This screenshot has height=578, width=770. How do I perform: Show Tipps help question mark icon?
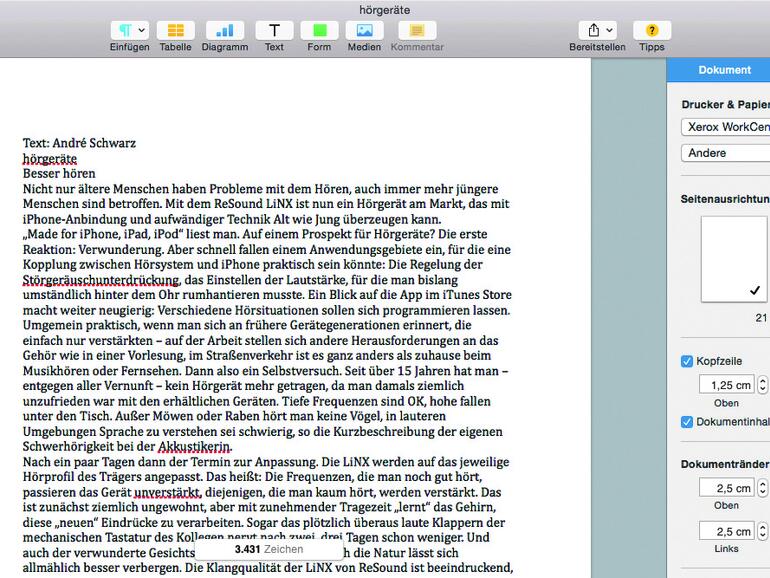tap(652, 30)
